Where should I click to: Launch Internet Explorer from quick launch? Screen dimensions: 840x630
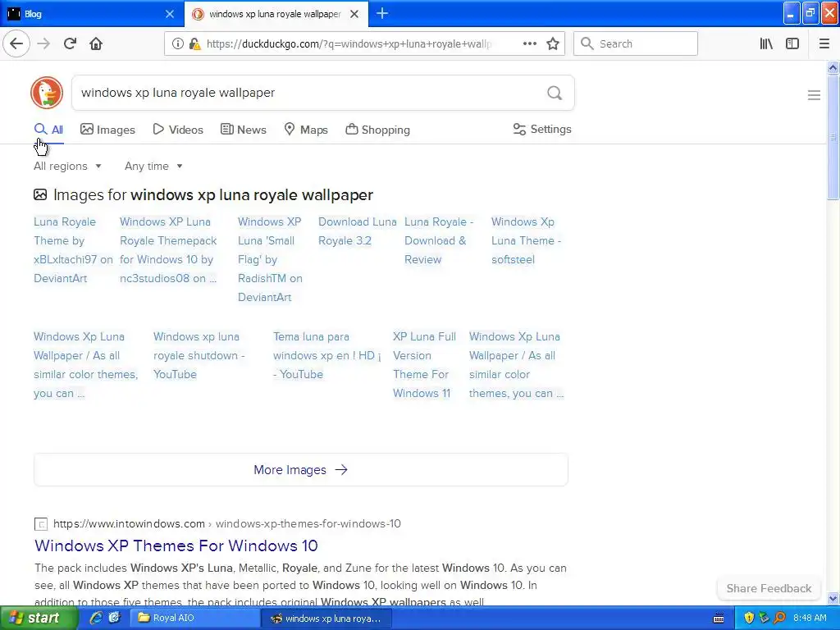(96, 618)
